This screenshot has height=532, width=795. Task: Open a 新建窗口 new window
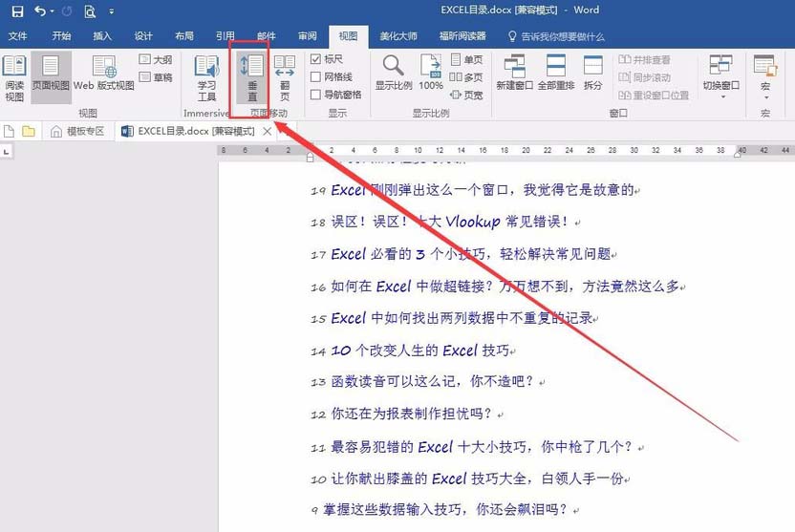(514, 73)
